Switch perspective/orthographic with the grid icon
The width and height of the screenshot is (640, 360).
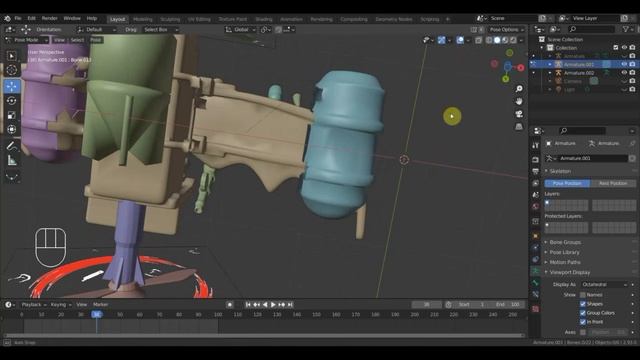[x=519, y=127]
